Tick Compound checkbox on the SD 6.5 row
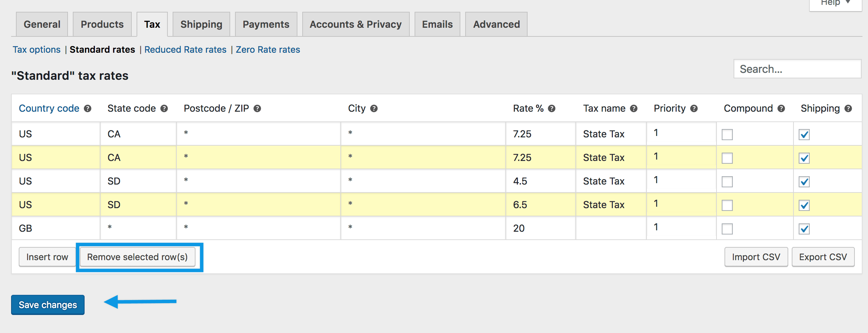This screenshot has width=868, height=333. pos(727,205)
